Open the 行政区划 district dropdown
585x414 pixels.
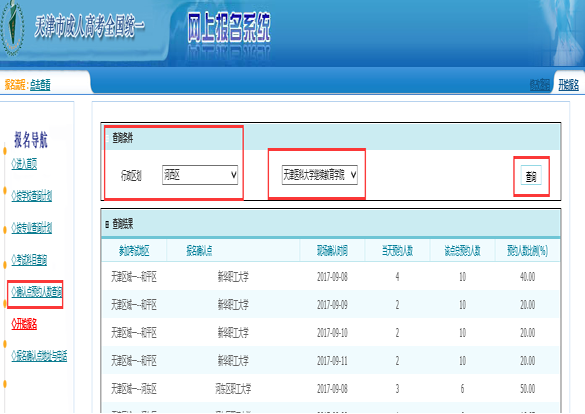click(200, 175)
